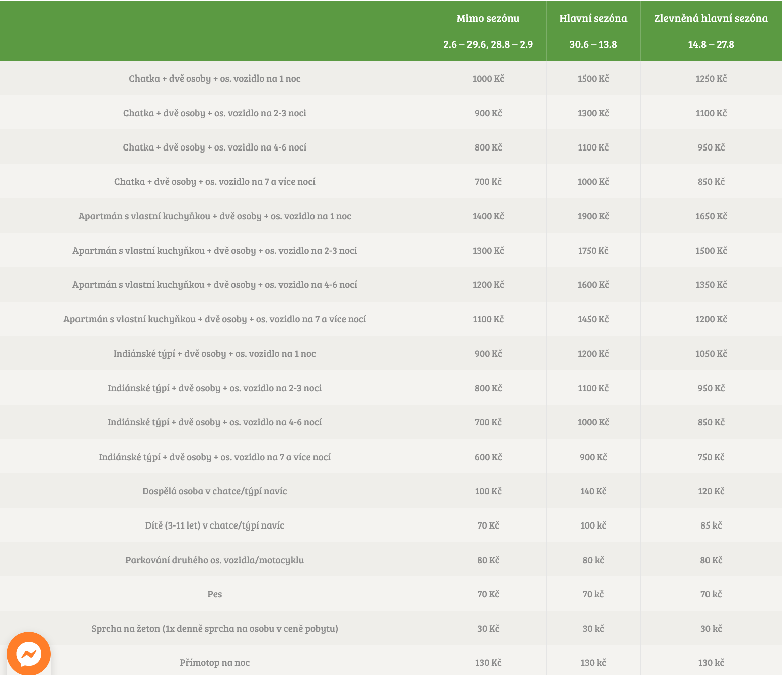Click the 'Hlavní sezóna' column header

point(593,19)
